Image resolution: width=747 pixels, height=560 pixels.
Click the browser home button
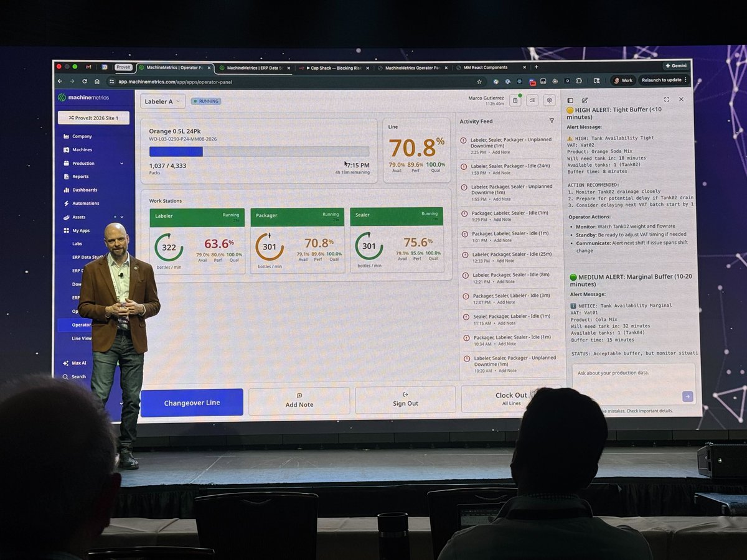click(x=97, y=82)
